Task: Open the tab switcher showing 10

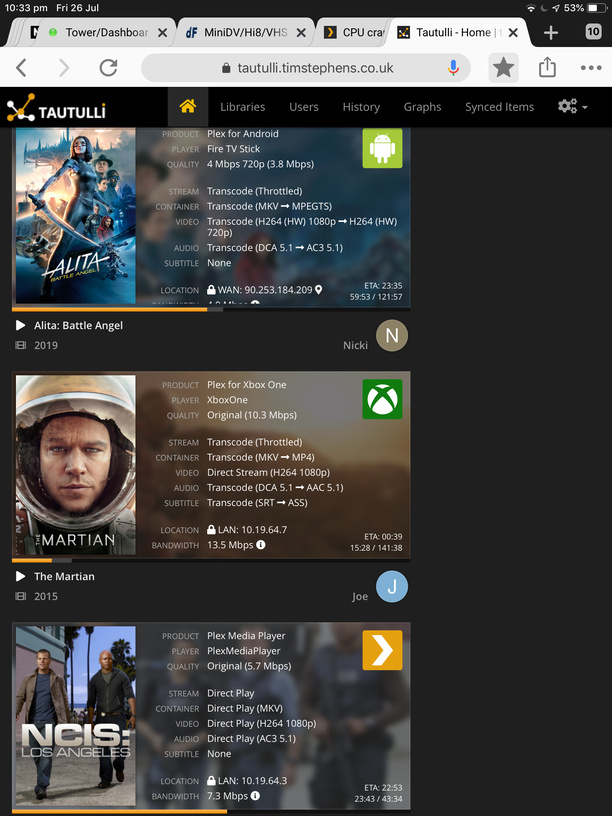Action: pos(593,32)
